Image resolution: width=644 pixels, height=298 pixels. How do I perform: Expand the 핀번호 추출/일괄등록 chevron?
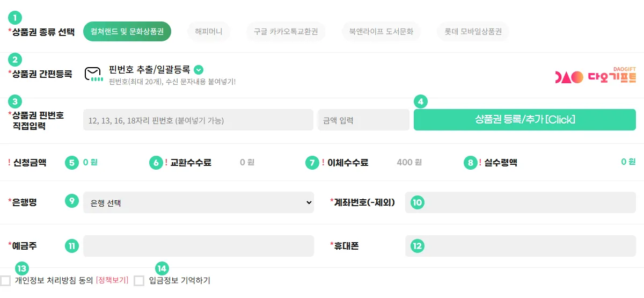point(199,70)
